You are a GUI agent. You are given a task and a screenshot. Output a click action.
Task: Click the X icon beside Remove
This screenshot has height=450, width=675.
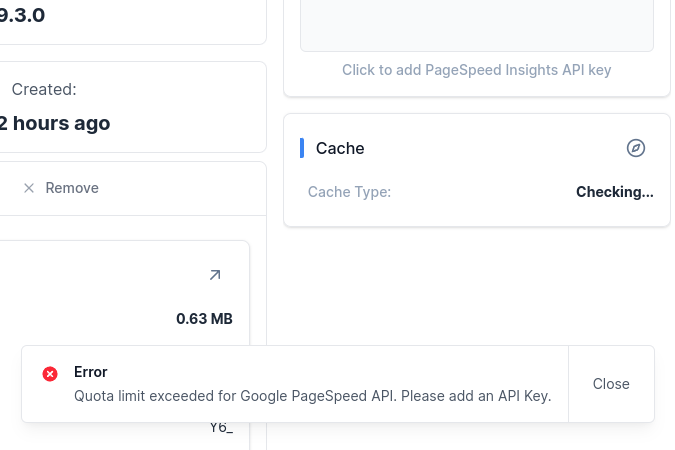[x=29, y=188]
